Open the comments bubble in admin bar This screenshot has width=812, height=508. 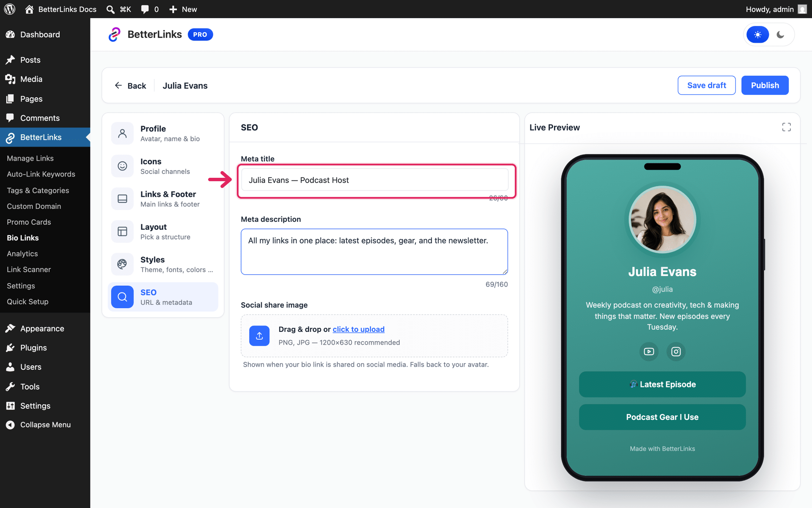145,9
